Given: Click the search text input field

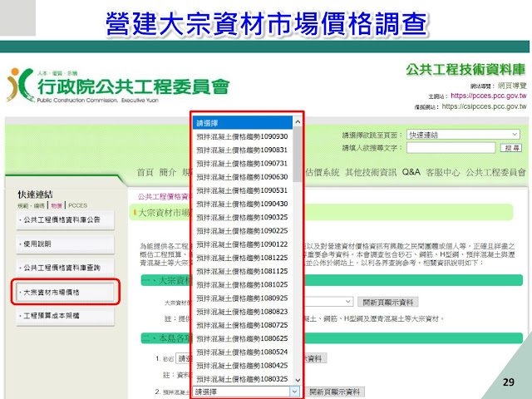Looking at the screenshot, I should click(451, 148).
